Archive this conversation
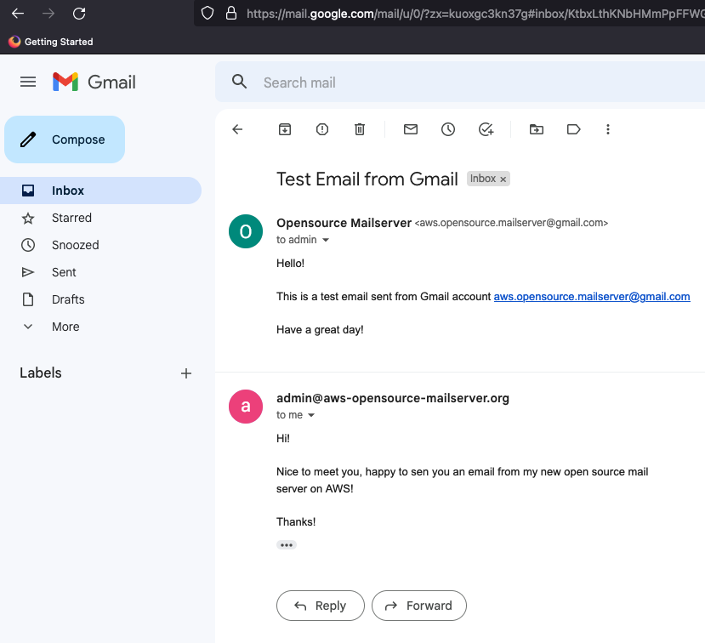 pos(285,130)
